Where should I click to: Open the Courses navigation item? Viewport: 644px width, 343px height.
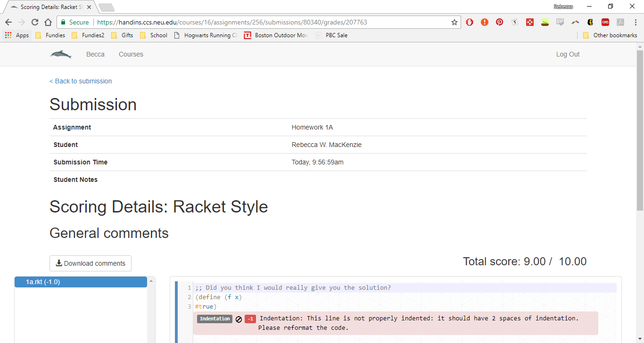coord(131,54)
